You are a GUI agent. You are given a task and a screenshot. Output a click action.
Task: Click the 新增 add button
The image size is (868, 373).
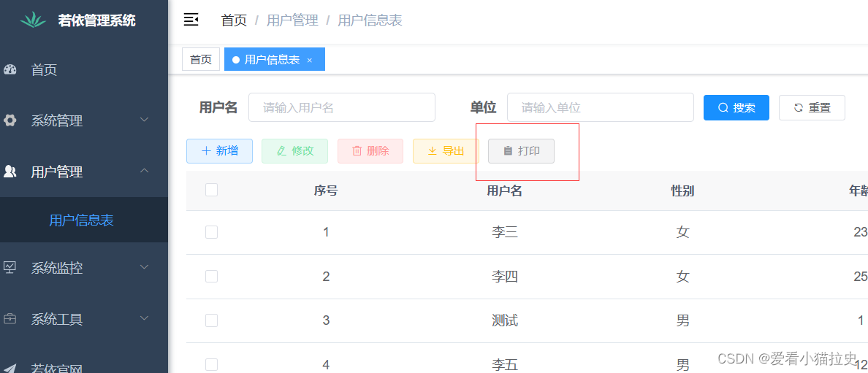tap(220, 151)
